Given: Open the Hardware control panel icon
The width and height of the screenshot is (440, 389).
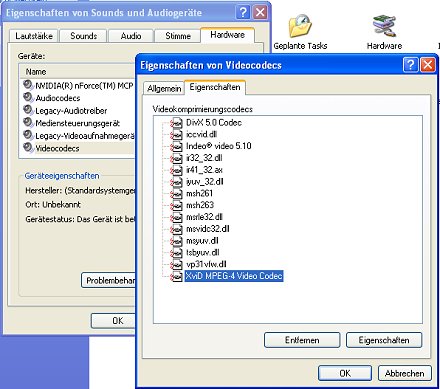Looking at the screenshot, I should pos(384,26).
